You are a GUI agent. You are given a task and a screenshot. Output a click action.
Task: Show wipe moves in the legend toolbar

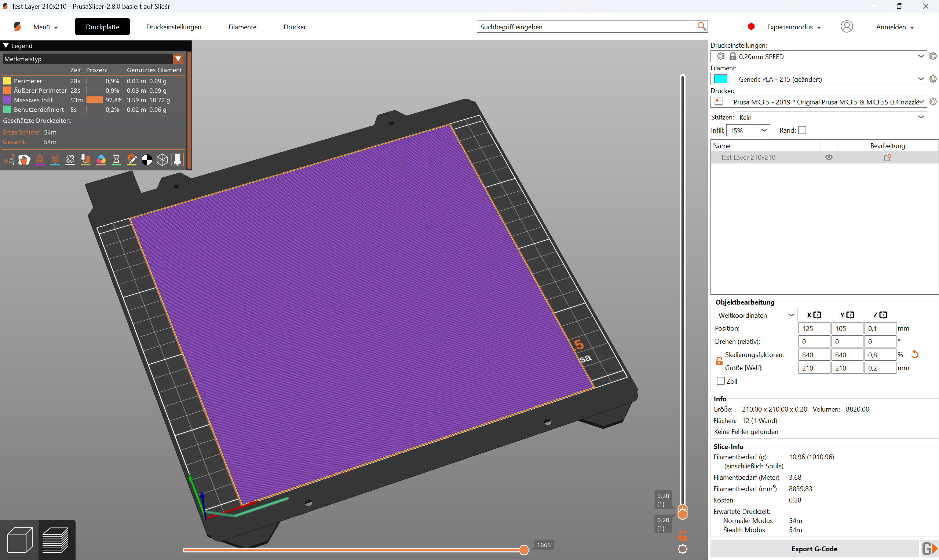(24, 160)
